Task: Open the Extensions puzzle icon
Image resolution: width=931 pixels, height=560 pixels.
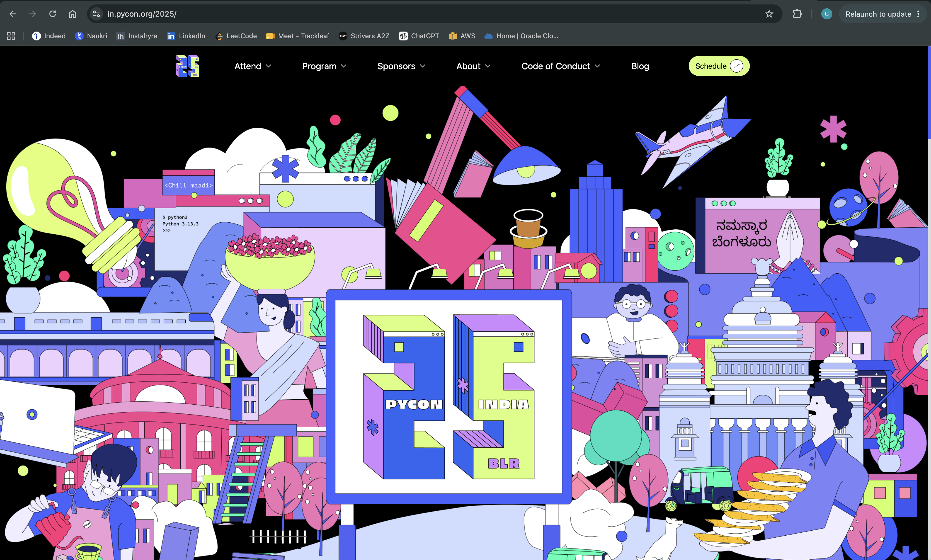Action: [x=797, y=14]
